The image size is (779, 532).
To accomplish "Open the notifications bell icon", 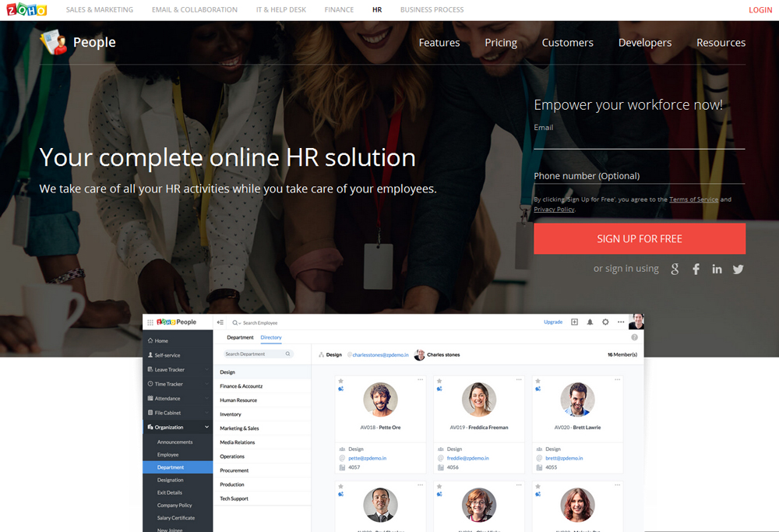I will 590,322.
